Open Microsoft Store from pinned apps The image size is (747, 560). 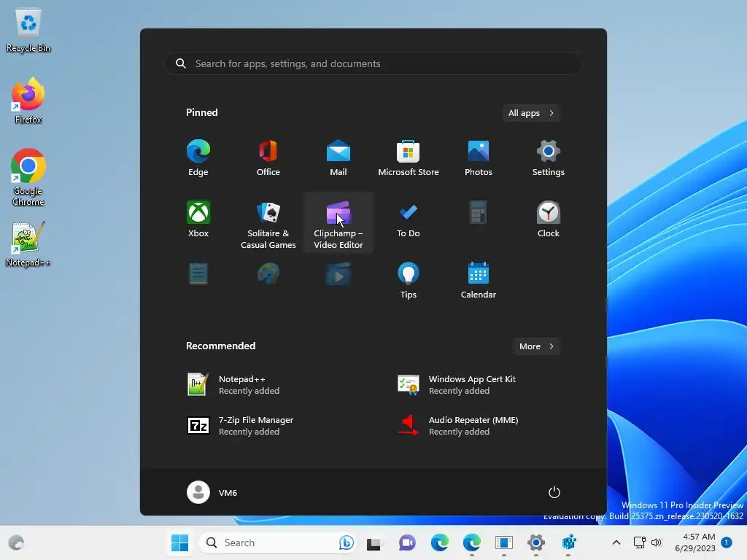(x=409, y=158)
